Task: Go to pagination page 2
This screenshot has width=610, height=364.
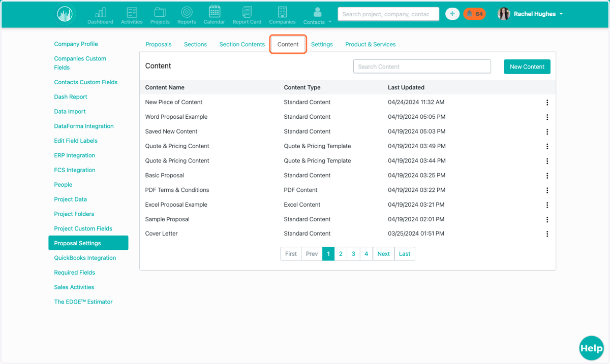Action: coord(341,254)
